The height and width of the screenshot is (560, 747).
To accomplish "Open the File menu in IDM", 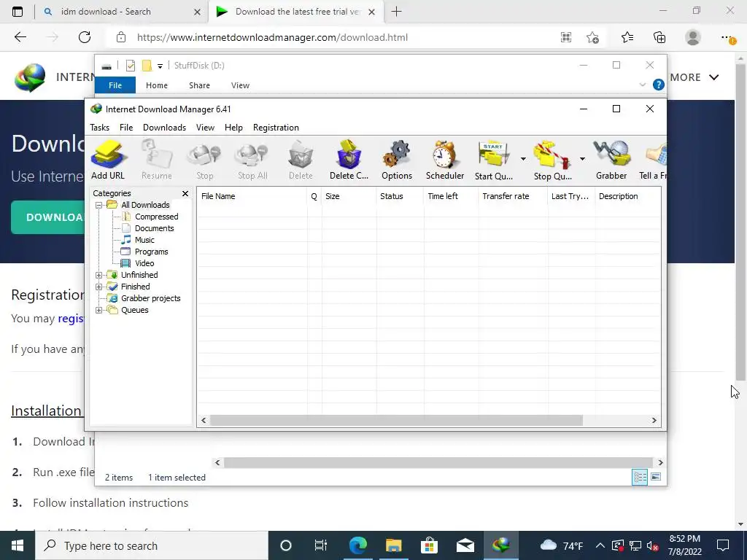I will (x=126, y=128).
